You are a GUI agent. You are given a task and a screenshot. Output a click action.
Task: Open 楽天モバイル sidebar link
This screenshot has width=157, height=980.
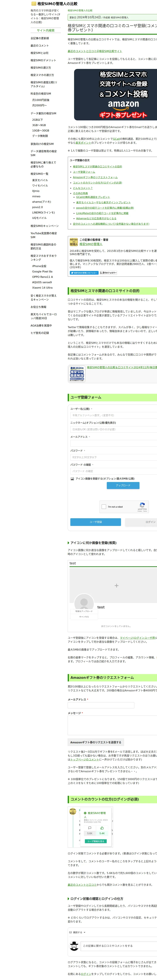coord(40,180)
